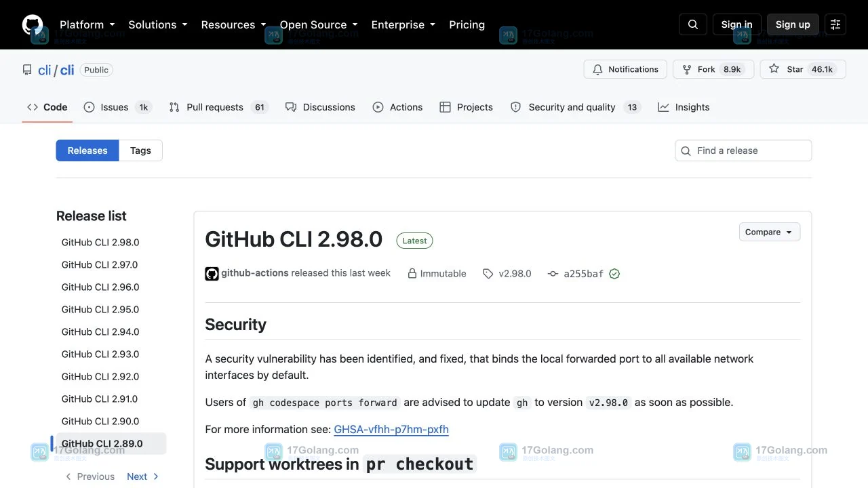Expand the Open Source menu
The image size is (868, 488).
point(319,24)
